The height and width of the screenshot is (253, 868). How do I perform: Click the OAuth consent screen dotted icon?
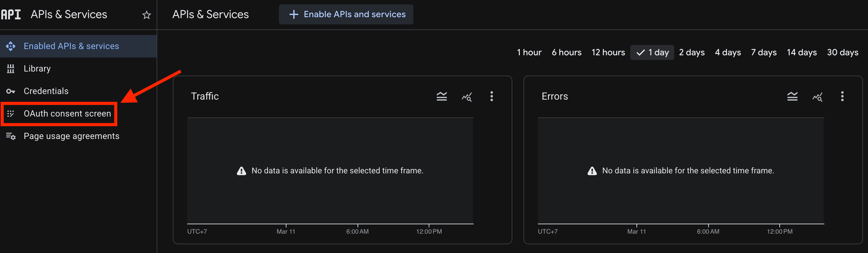click(x=11, y=114)
